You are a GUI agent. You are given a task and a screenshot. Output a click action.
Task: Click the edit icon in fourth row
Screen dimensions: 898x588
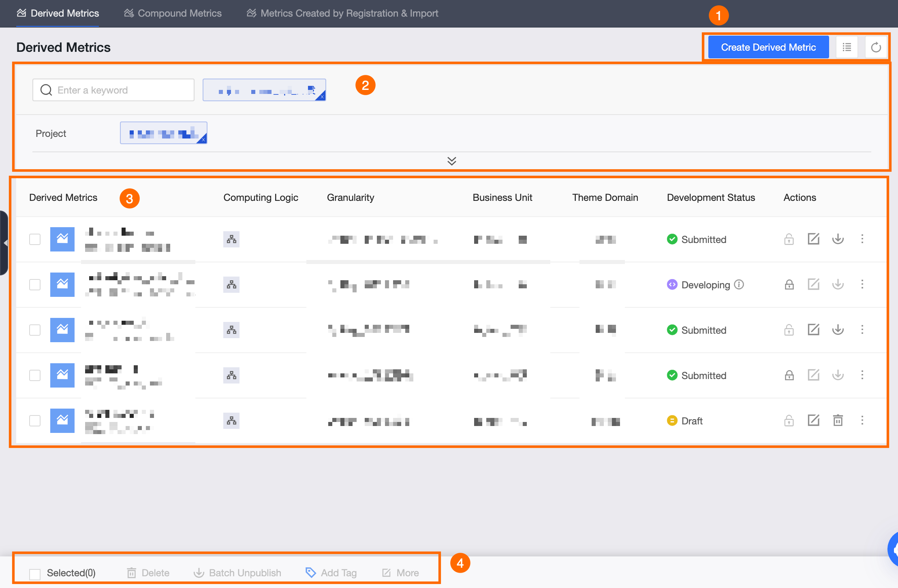pyautogui.click(x=813, y=375)
